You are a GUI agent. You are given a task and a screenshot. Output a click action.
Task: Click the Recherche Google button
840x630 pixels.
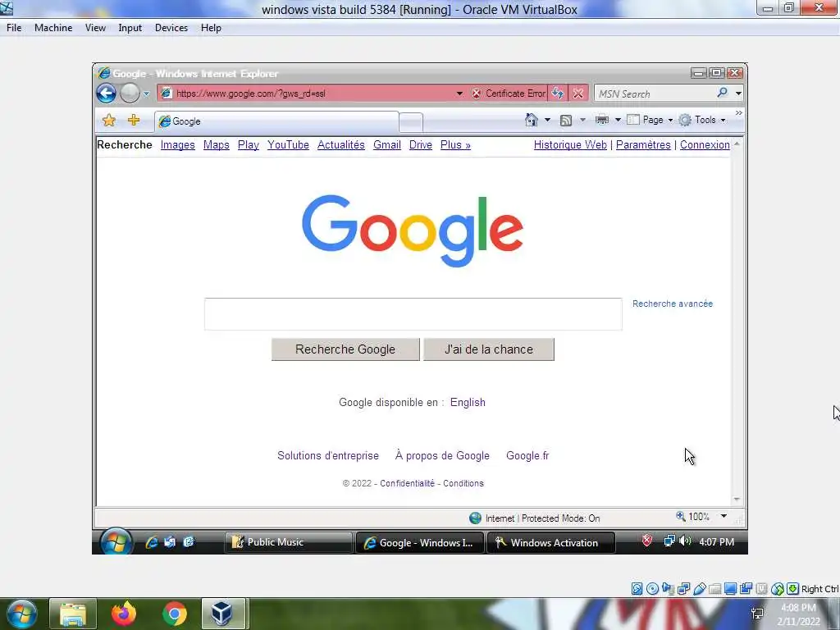click(345, 349)
